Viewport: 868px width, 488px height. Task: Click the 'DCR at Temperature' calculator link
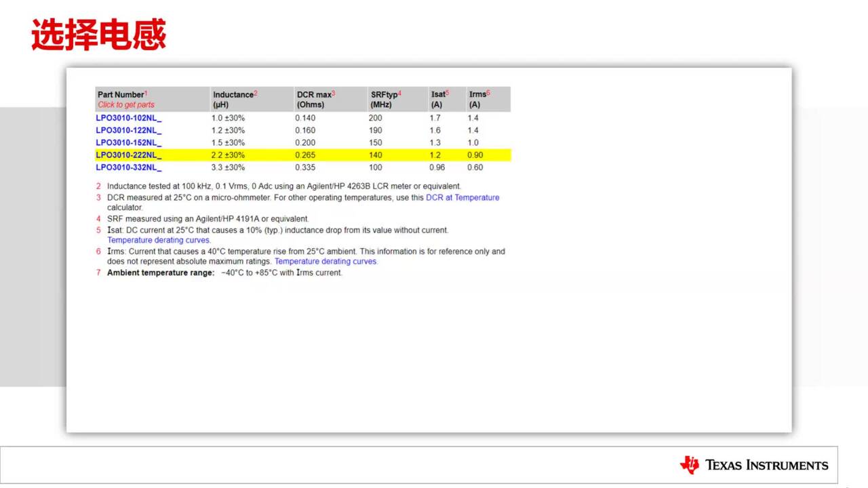coord(462,198)
